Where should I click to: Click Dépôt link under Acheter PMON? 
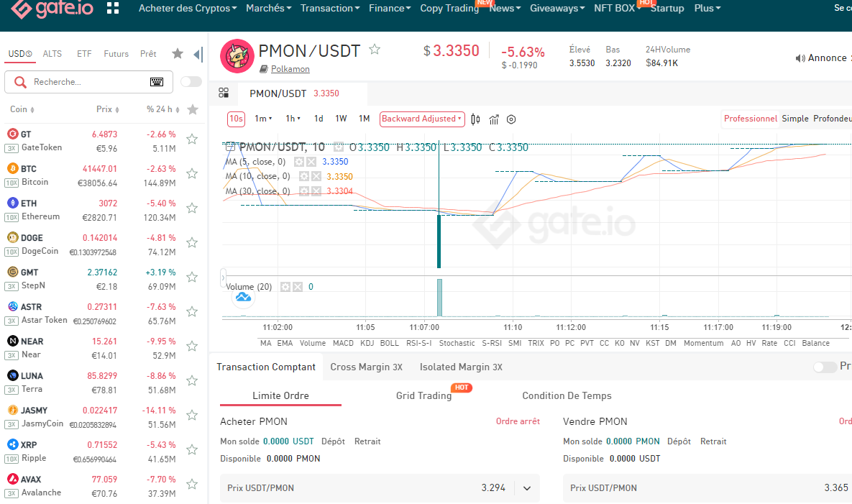(x=333, y=441)
